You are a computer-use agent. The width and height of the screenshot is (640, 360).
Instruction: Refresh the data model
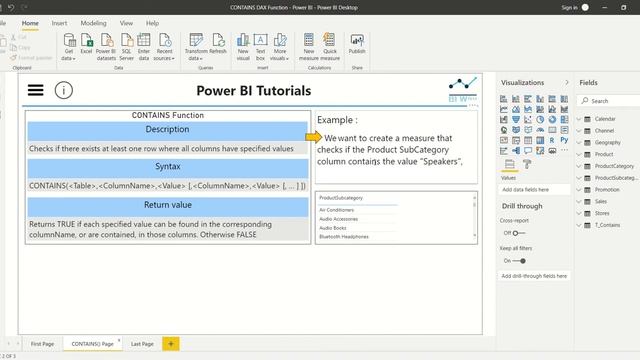(218, 43)
